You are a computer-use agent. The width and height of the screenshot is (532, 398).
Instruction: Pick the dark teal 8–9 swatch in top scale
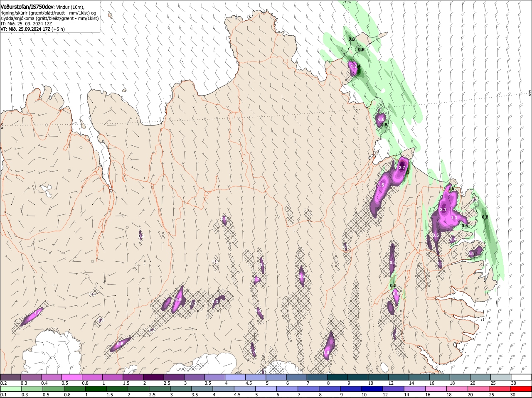click(337, 377)
